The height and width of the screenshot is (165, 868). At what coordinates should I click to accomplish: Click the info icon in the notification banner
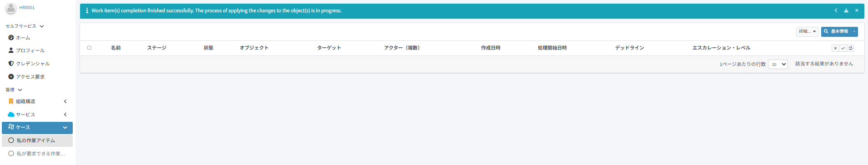(87, 10)
